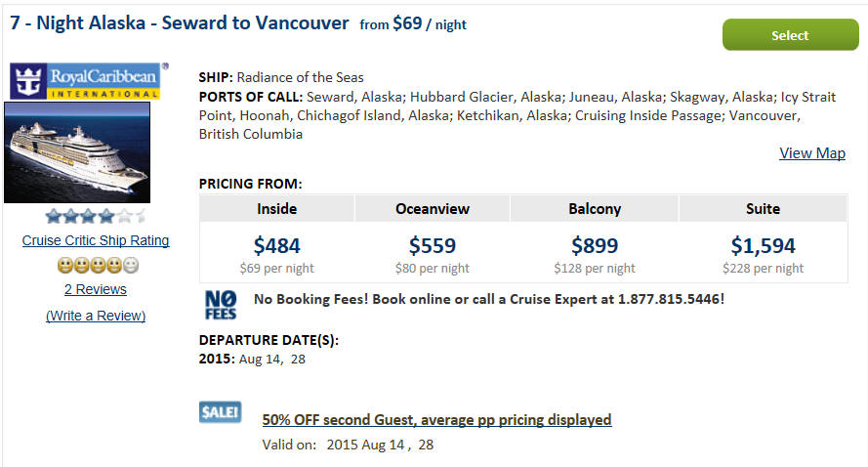Open the Cruise Critic Ship Rating link
Image resolution: width=868 pixels, height=467 pixels.
[x=96, y=240]
